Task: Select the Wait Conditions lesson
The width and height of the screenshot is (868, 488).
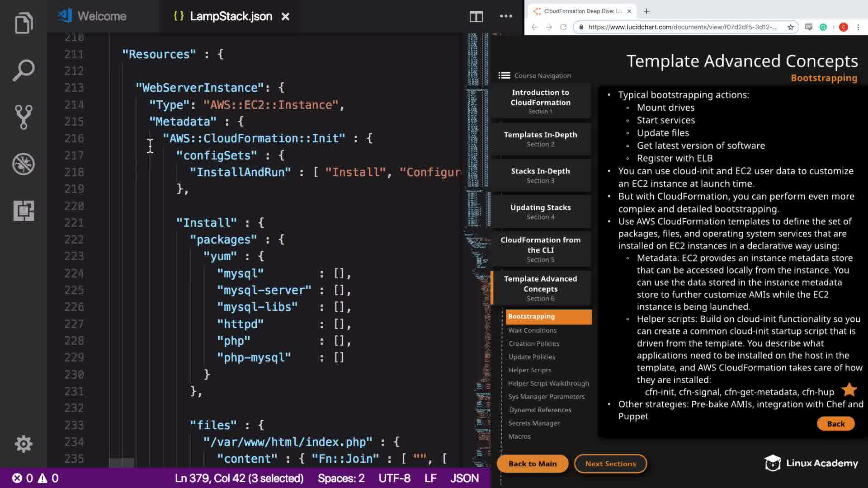Action: click(532, 330)
